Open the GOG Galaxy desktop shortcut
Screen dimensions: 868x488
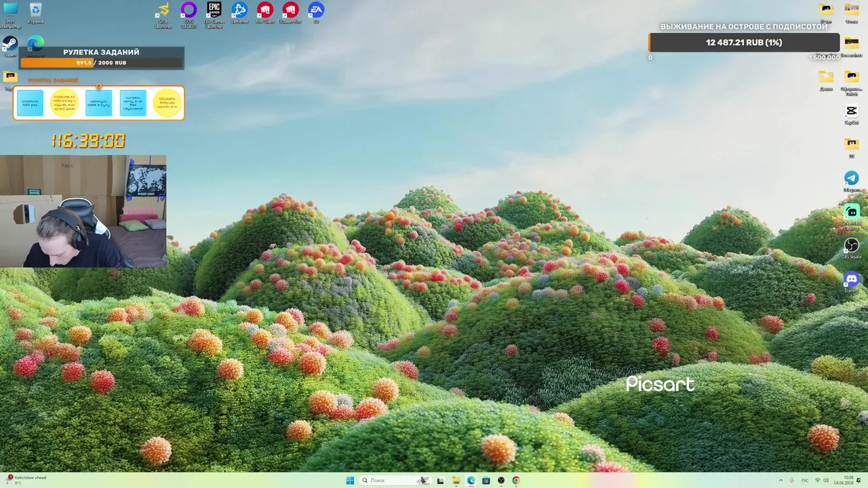pyautogui.click(x=189, y=14)
